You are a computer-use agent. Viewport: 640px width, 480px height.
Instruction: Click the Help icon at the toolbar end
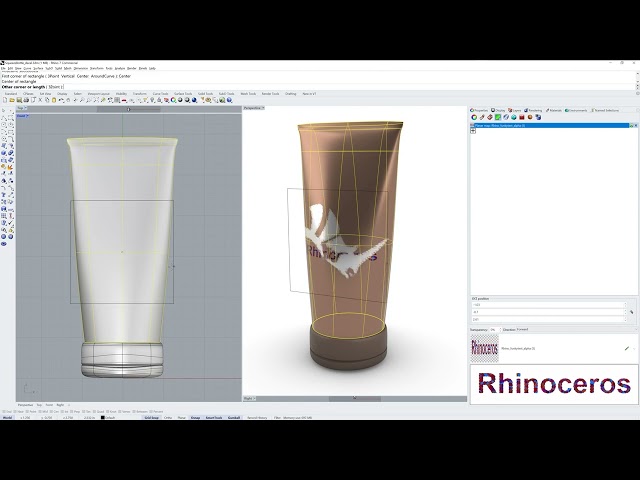(229, 100)
